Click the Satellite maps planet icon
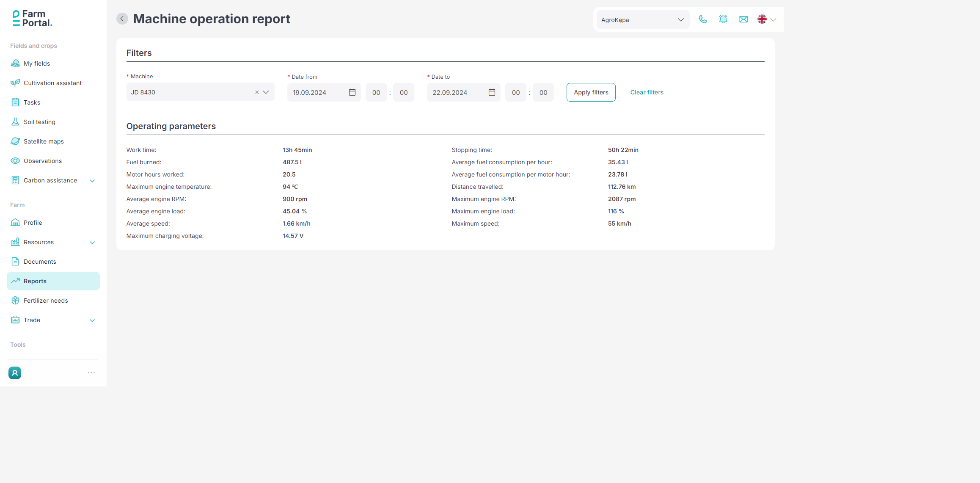980x483 pixels. tap(15, 141)
